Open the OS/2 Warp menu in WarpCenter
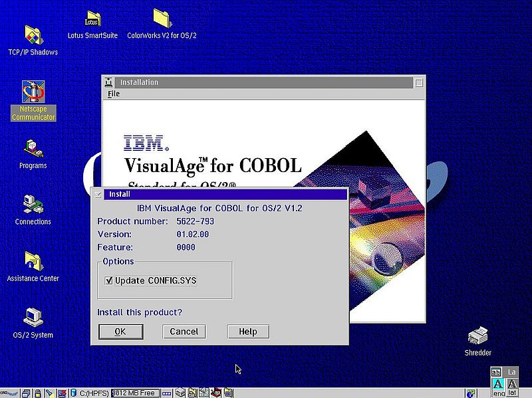Screen dimensions: 532x398 pyautogui.click(x=10, y=393)
